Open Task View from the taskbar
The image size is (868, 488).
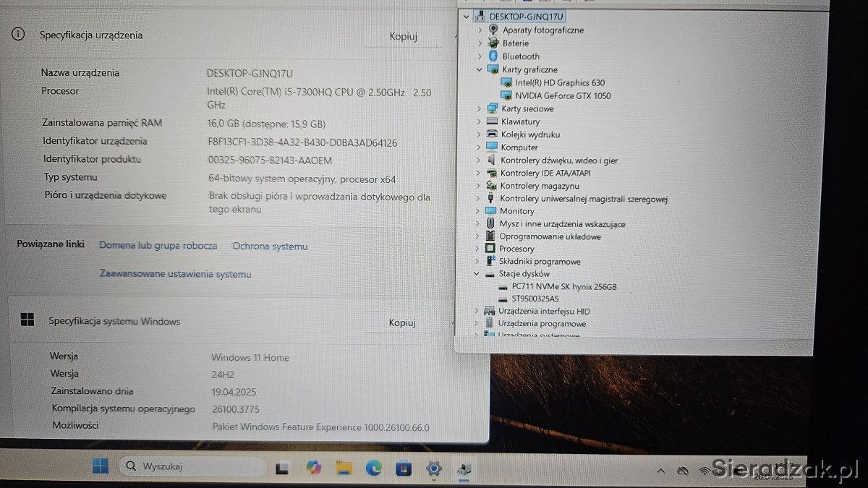[x=284, y=468]
